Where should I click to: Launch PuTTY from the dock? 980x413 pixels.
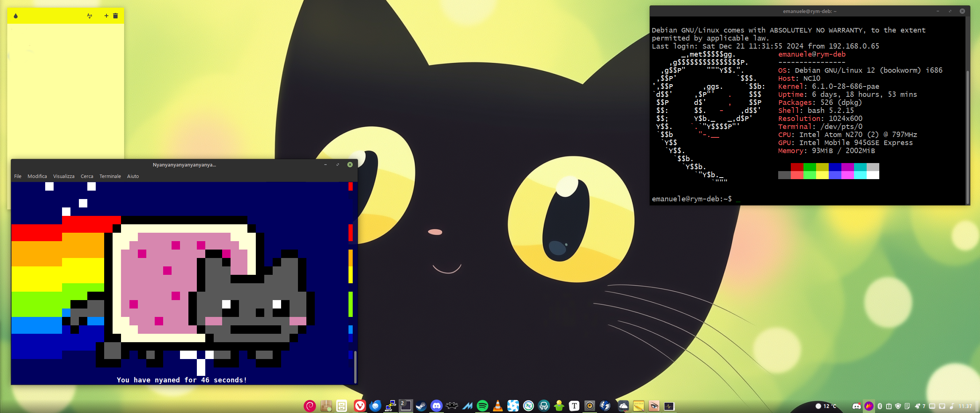(391, 406)
